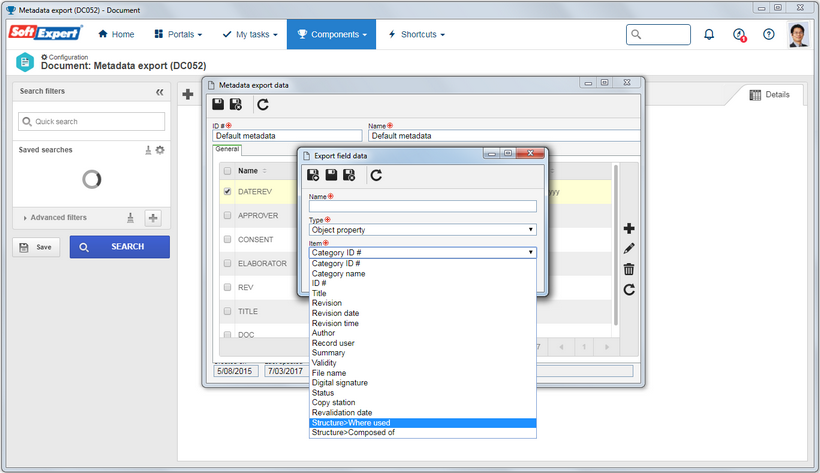Click the refresh icon in Export field data

coord(376,175)
